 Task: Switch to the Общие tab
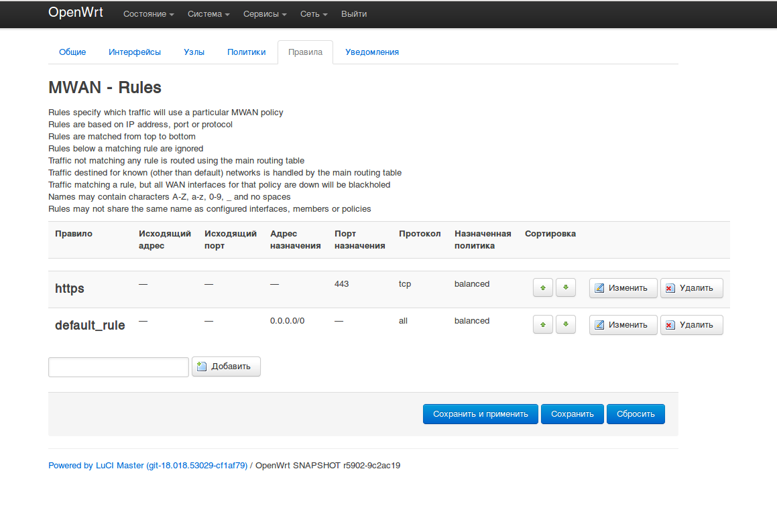(x=72, y=52)
